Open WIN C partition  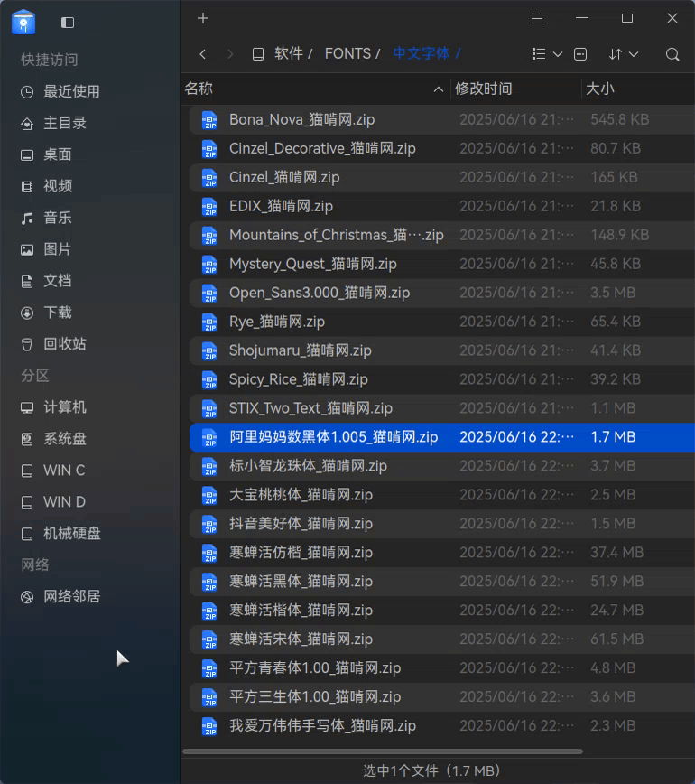coord(64,471)
